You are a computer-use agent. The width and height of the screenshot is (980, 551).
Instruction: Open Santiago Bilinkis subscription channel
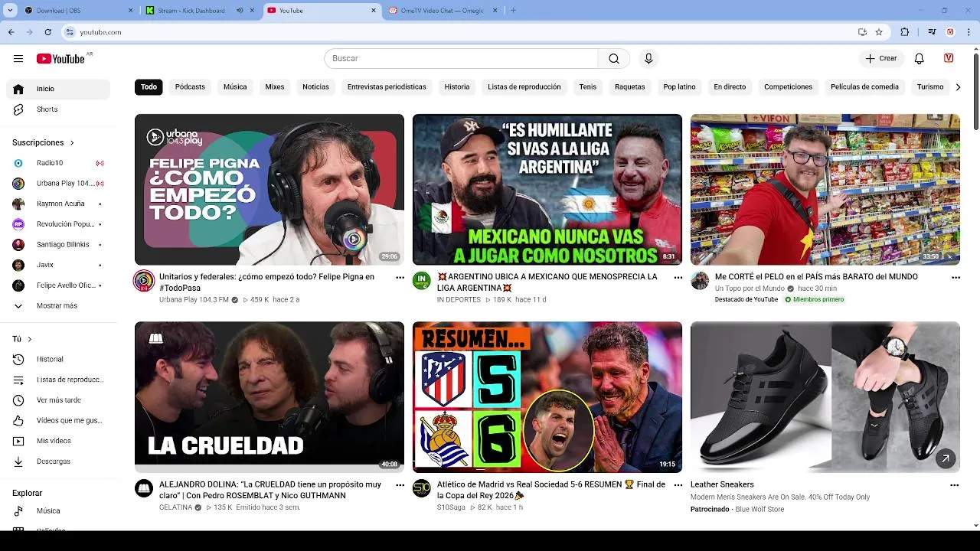(x=58, y=245)
